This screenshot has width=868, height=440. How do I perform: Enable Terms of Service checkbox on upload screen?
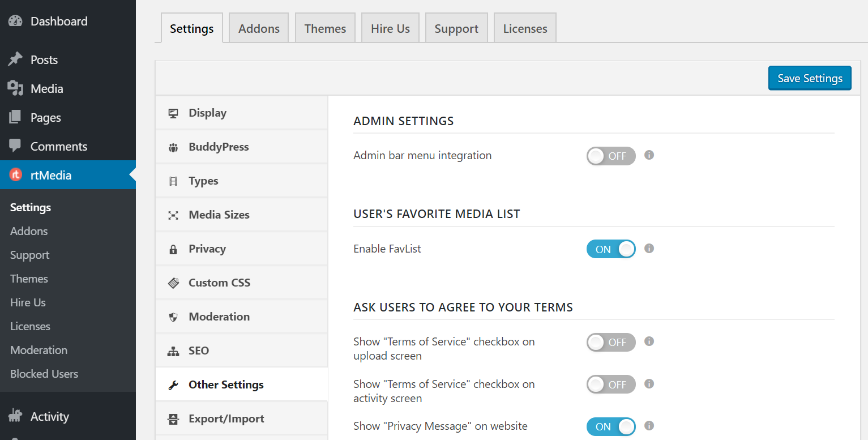[611, 342]
